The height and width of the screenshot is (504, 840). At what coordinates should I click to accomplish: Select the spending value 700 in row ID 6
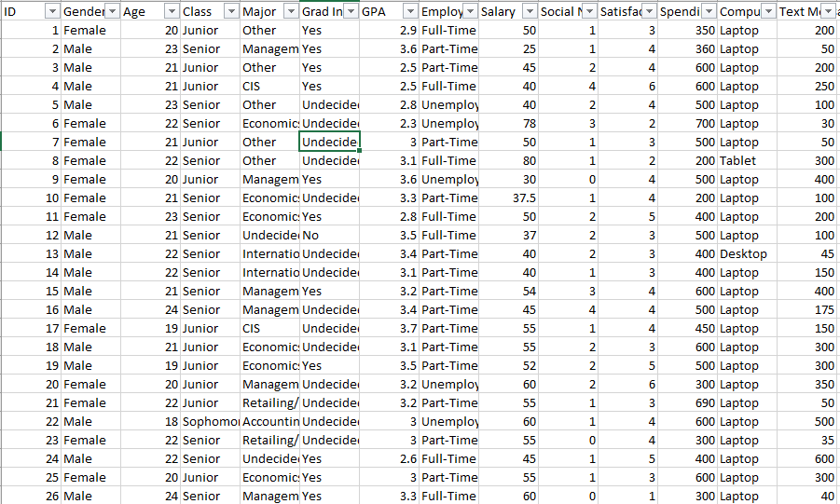click(x=687, y=124)
